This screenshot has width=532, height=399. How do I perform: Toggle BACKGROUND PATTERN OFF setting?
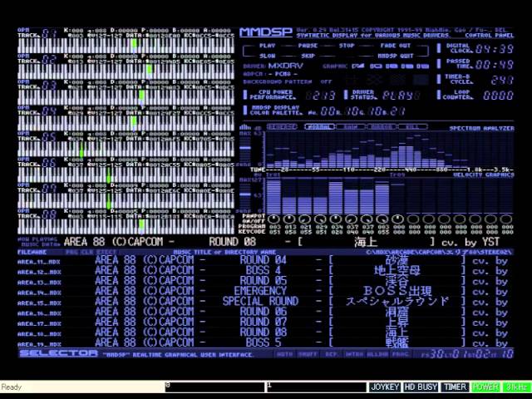click(x=326, y=81)
